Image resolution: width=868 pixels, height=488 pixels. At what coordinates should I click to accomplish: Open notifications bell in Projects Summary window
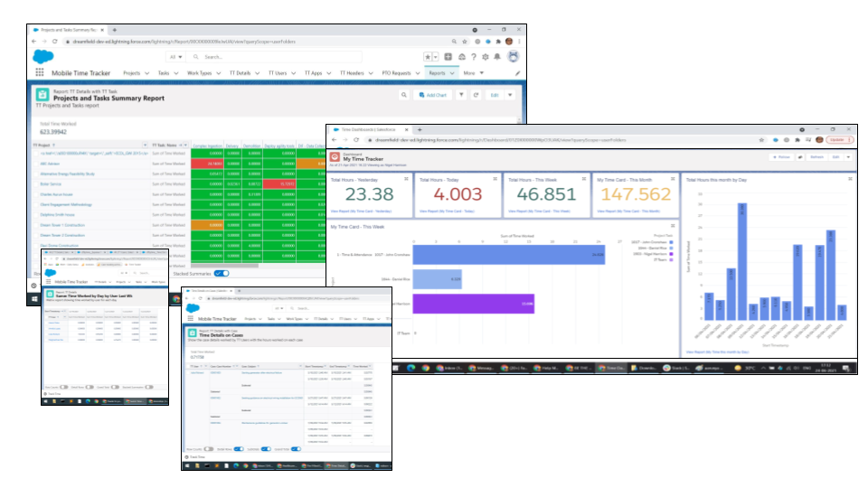497,56
